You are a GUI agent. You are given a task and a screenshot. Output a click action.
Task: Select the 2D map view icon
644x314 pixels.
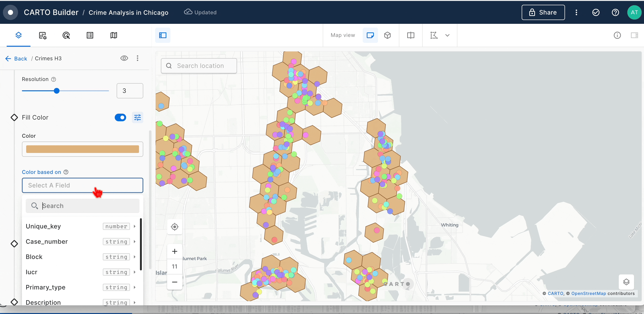tap(370, 35)
